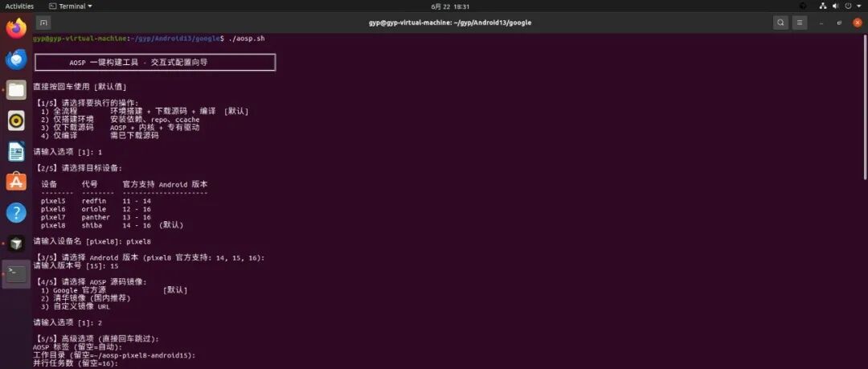Click the pixel7 panther row
The height and width of the screenshot is (369, 868).
point(96,217)
